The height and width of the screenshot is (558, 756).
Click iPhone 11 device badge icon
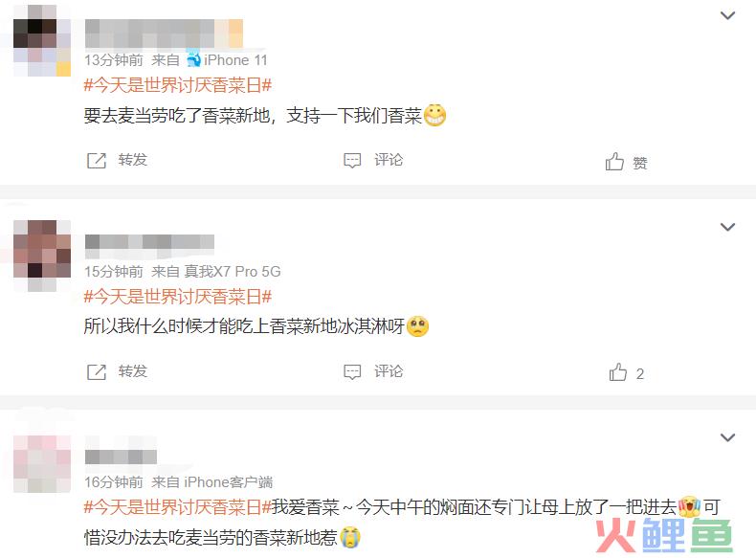(x=194, y=59)
